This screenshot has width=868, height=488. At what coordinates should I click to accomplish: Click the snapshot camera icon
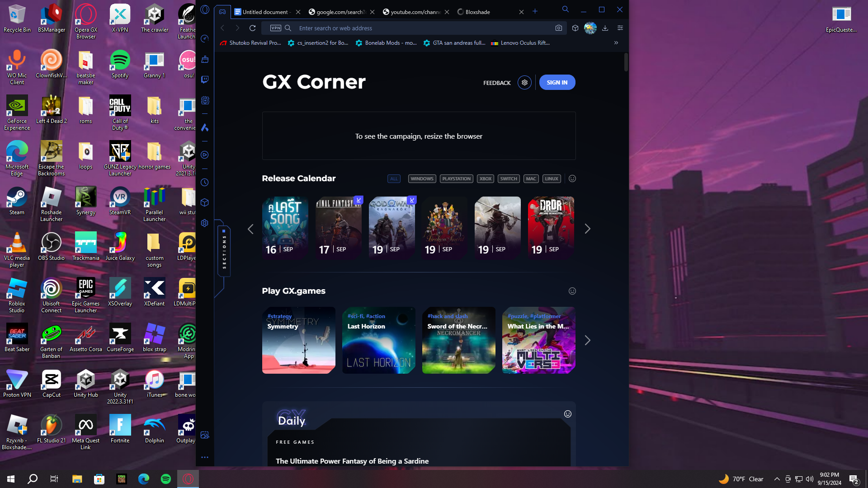[559, 28]
